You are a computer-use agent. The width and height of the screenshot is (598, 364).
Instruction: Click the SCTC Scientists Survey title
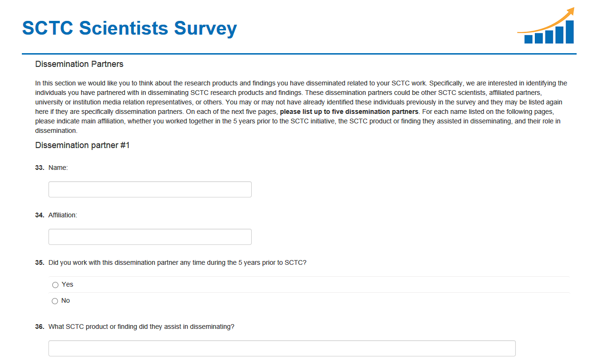click(129, 28)
